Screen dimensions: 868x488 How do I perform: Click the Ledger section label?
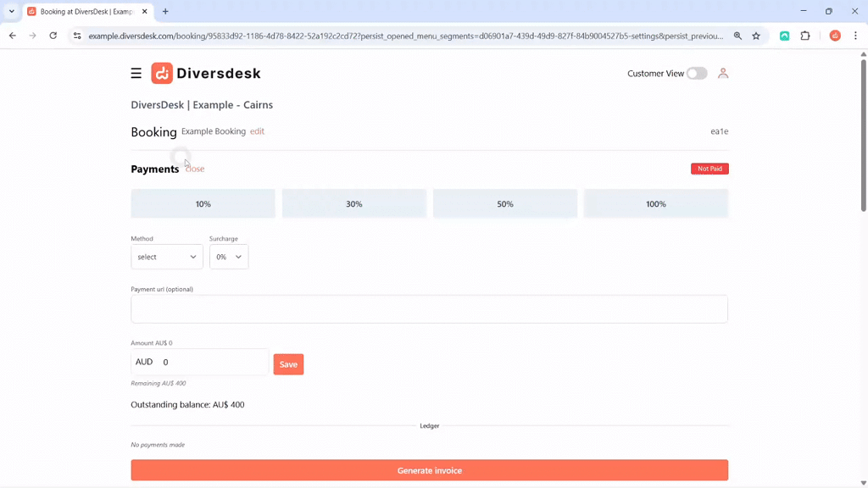click(x=430, y=425)
